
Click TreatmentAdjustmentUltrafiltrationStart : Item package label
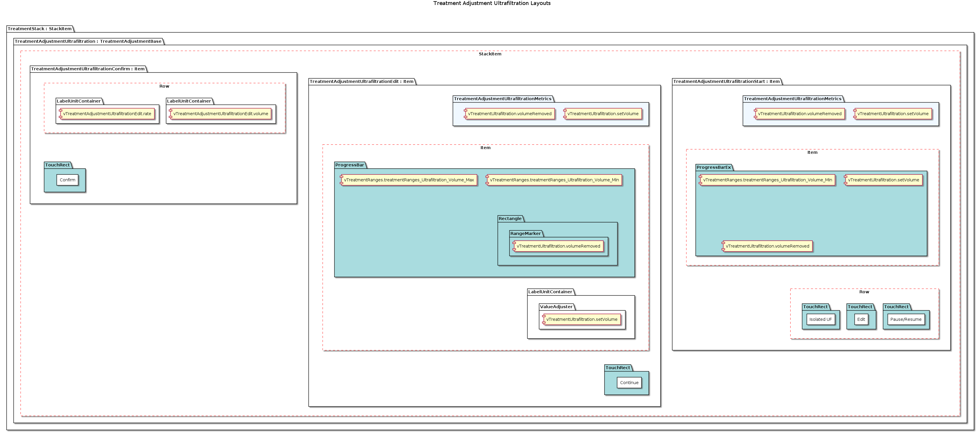pyautogui.click(x=726, y=81)
